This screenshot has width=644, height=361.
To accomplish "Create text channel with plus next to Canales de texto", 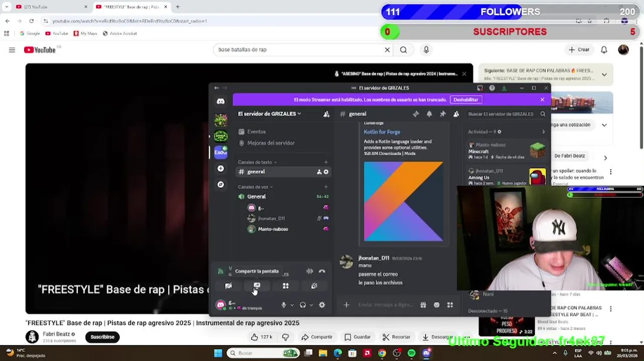I will [x=326, y=162].
